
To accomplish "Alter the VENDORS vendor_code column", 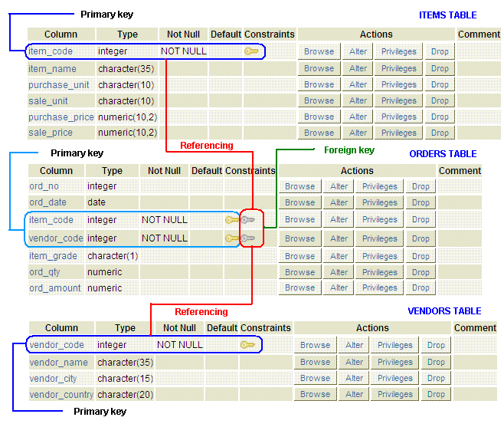I will pos(354,345).
